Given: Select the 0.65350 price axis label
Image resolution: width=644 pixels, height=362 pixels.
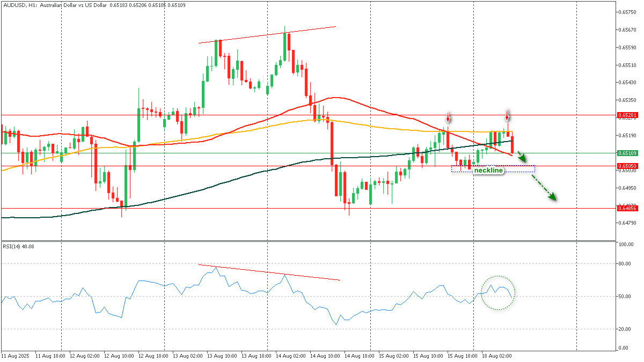Looking at the screenshot, I should click(627, 100).
